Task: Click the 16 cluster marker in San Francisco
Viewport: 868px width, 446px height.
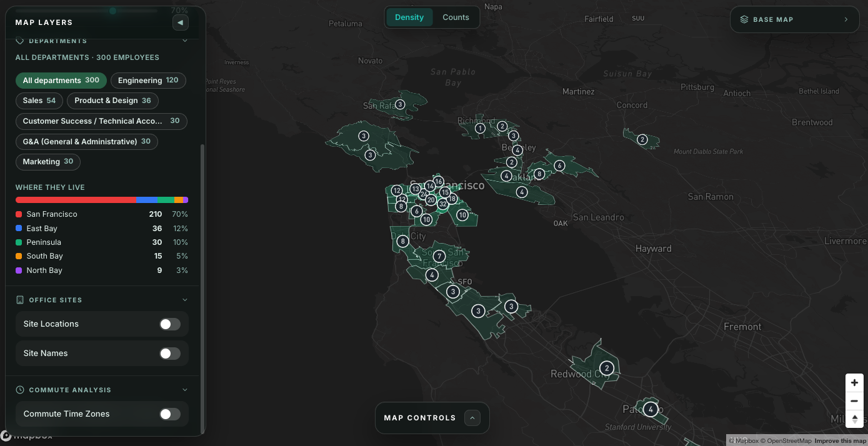Action: coord(438,182)
